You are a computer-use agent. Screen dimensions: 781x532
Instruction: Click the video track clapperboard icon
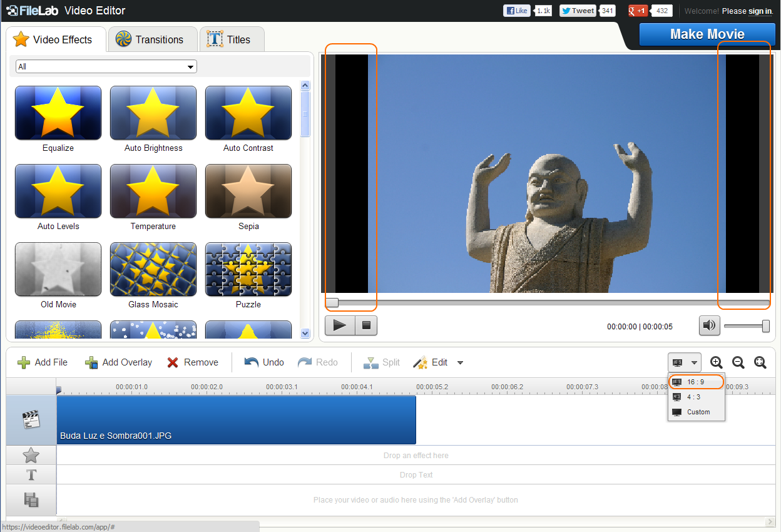tap(31, 420)
